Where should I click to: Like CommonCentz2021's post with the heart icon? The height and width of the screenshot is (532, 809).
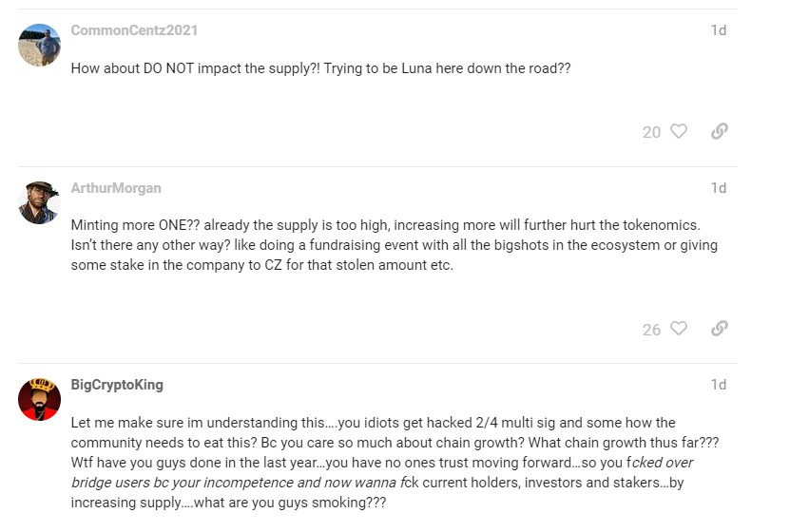pos(679,131)
